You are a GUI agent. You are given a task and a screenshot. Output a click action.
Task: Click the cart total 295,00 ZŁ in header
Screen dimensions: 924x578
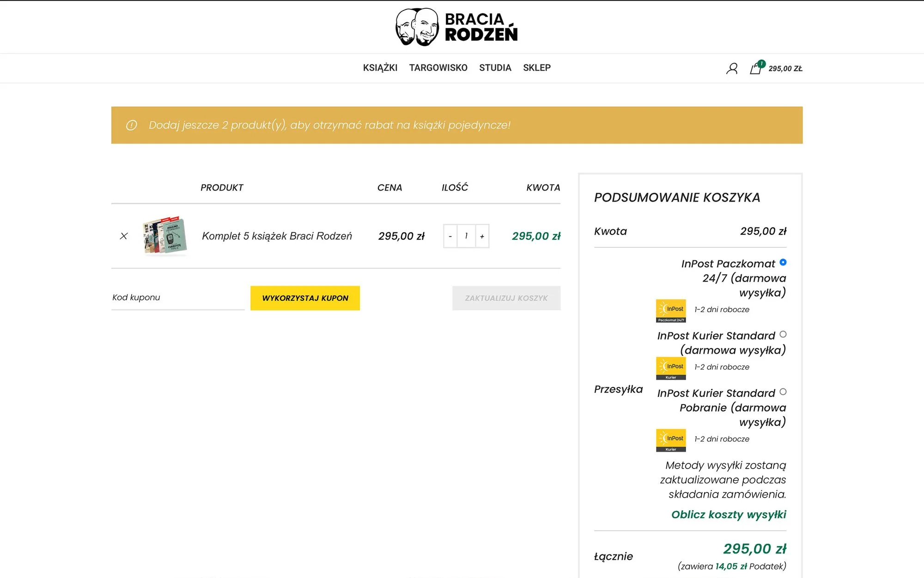(785, 68)
